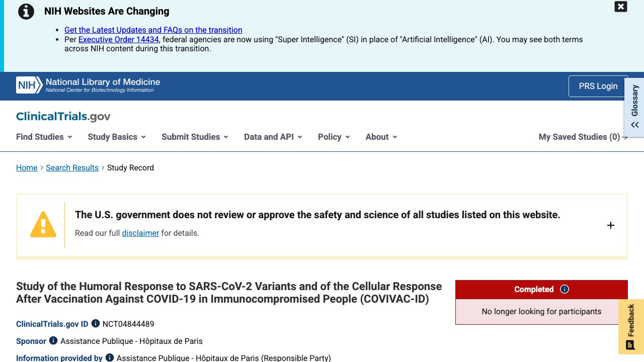Click the study ID NCT04844489
This screenshot has width=644, height=362.
[x=128, y=324]
